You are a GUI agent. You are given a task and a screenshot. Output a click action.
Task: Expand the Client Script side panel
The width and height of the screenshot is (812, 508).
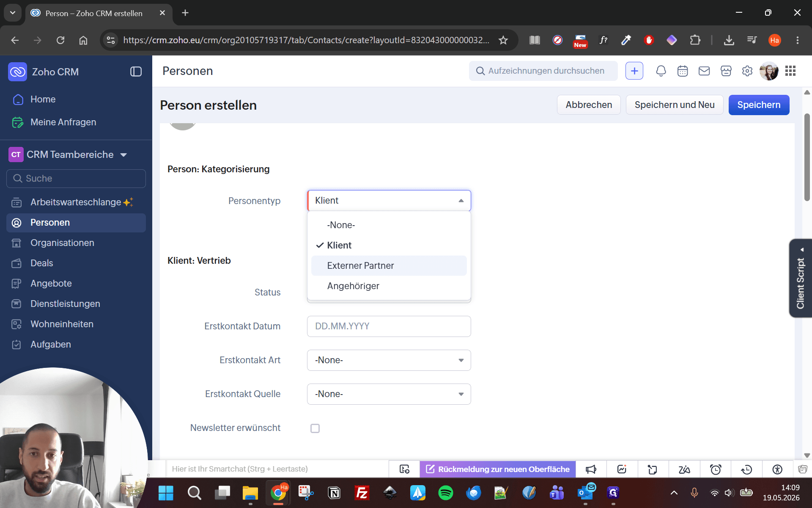pyautogui.click(x=801, y=278)
